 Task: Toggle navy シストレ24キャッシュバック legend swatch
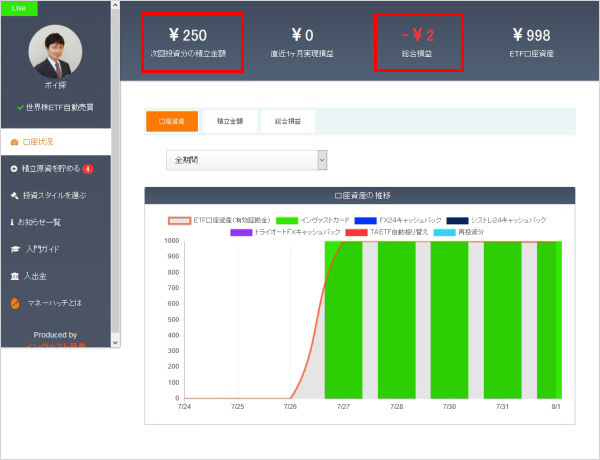tap(457, 220)
